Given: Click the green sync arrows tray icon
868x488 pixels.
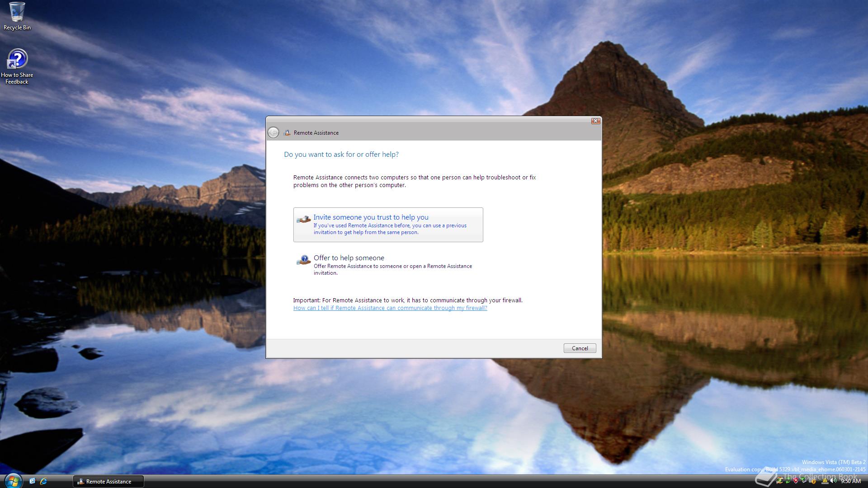Looking at the screenshot, I should coord(788,480).
